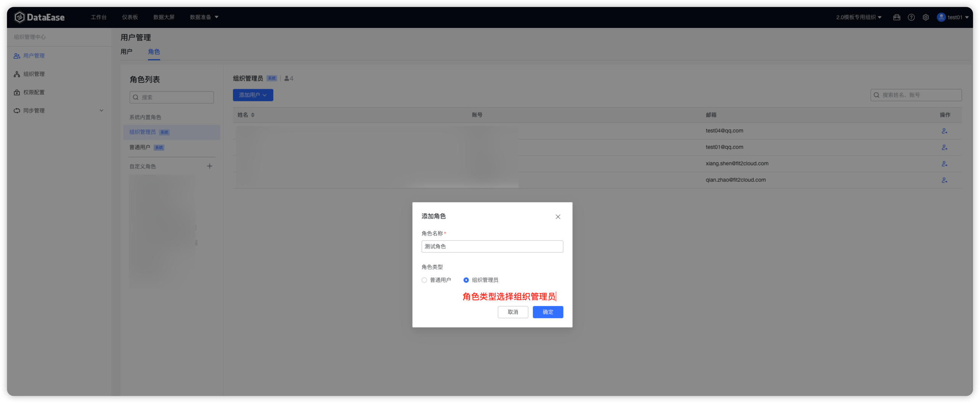Open the 2.0模板专用组织 organization switcher
The image size is (980, 403).
[858, 17]
